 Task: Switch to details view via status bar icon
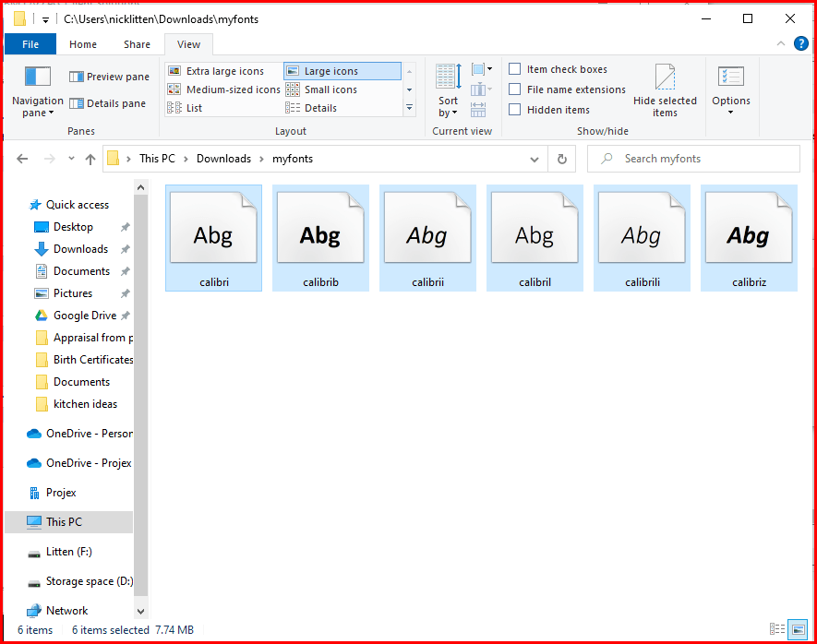(777, 629)
